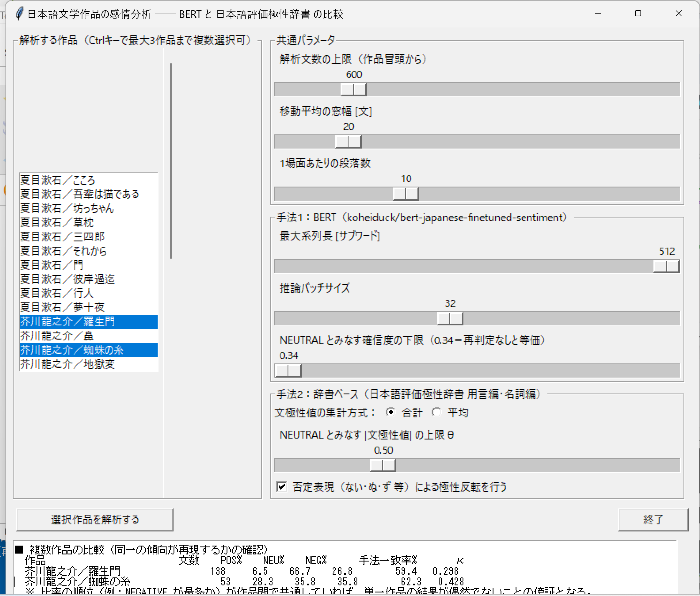The height and width of the screenshot is (596, 700).
Task: Select 芥川龍之介／鼻 in the list
Action: point(89,336)
